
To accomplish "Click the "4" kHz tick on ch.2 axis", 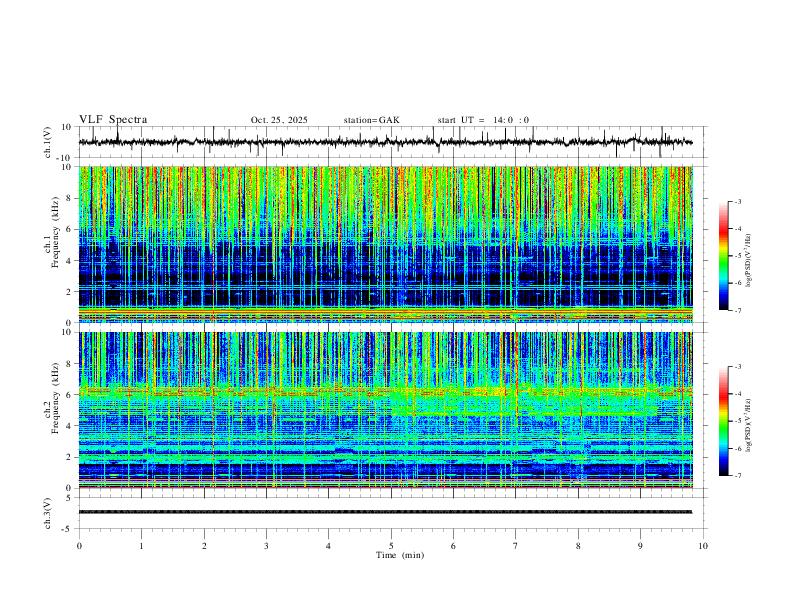I will (x=70, y=426).
